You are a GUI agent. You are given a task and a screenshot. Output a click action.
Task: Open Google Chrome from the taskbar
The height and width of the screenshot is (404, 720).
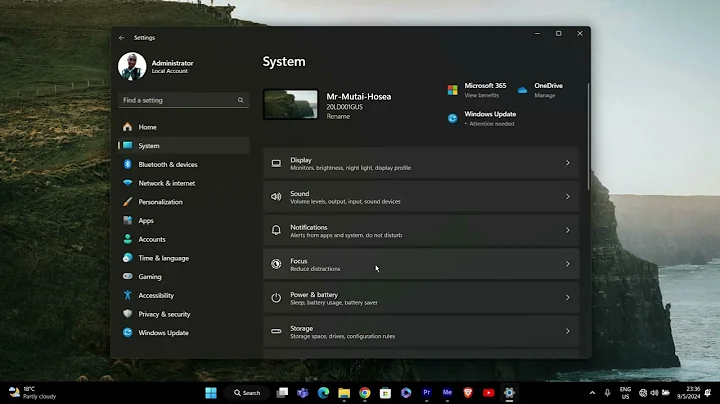click(x=365, y=393)
